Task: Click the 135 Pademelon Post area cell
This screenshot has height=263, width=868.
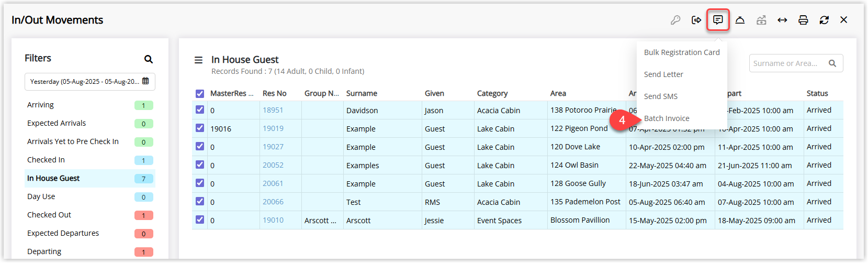Action: (585, 202)
